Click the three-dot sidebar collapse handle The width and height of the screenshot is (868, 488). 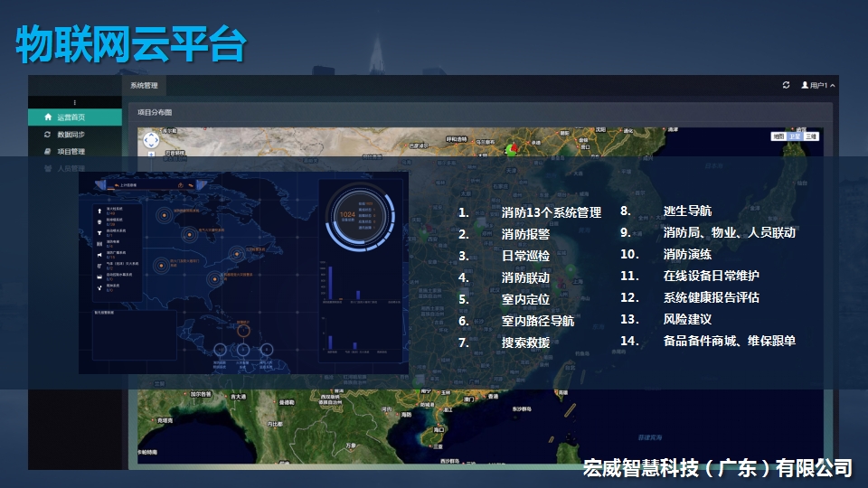(75, 102)
